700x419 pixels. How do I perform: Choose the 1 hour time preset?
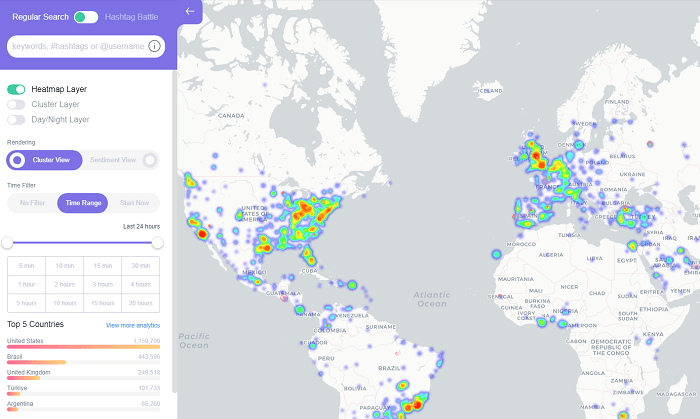[x=27, y=284]
